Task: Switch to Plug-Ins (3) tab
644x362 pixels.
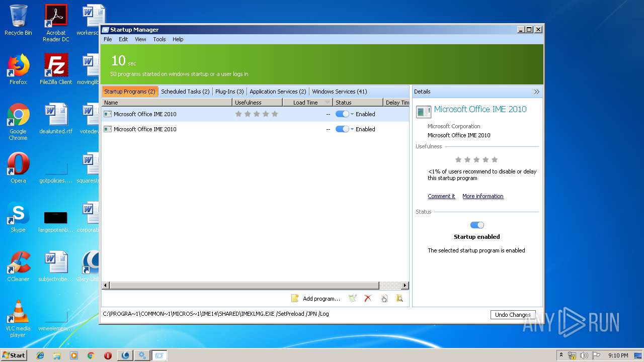Action: [x=229, y=92]
